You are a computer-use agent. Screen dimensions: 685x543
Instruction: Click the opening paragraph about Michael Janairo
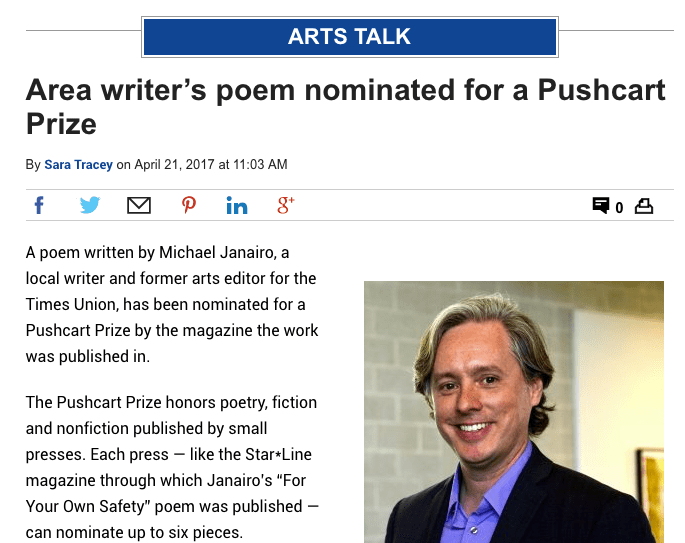coord(171,304)
